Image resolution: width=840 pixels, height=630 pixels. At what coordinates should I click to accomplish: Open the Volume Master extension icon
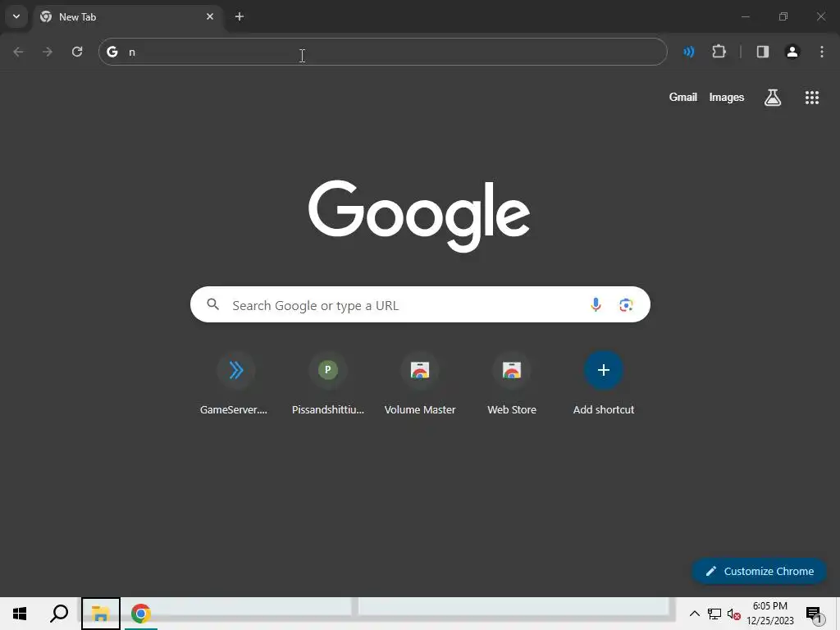point(689,52)
